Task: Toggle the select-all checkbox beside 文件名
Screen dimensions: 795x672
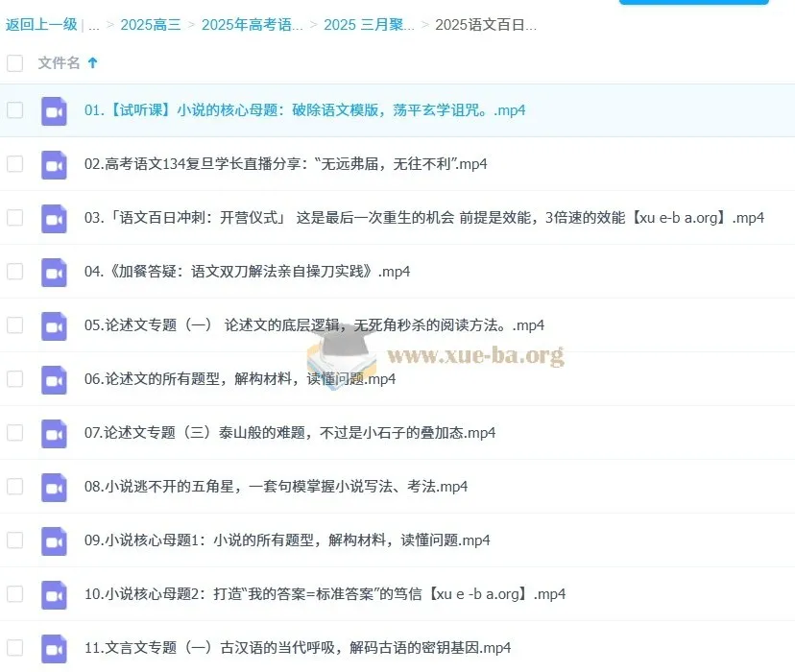Action: click(x=14, y=63)
